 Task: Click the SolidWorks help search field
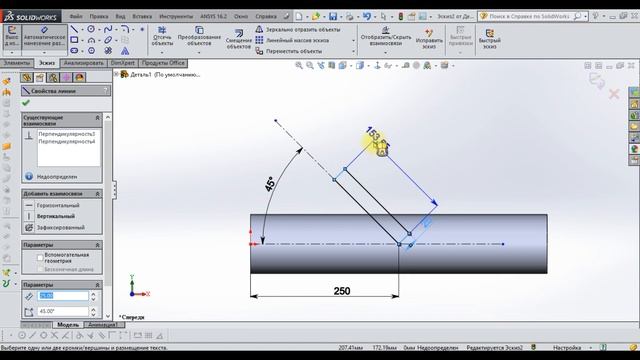[x=531, y=16]
